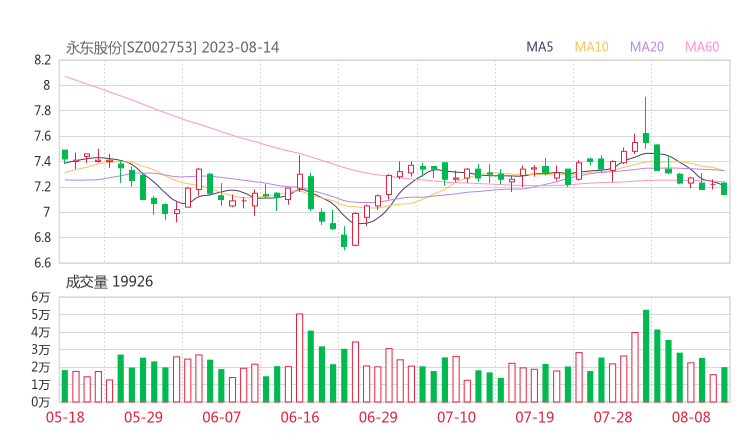Click the first volume bar on the left
The width and height of the screenshot is (740, 440).
point(64,386)
